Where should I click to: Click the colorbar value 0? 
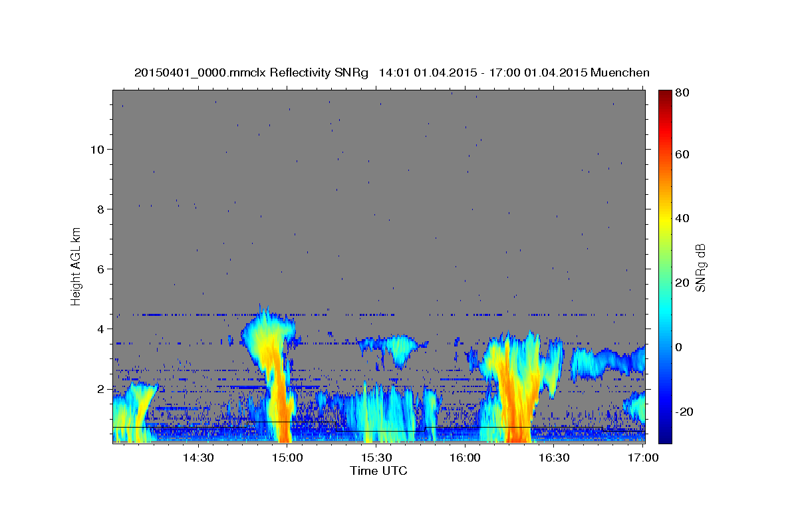coord(679,347)
